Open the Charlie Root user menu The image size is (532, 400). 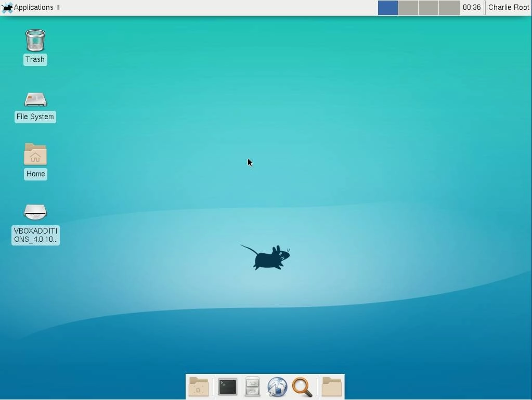click(509, 7)
